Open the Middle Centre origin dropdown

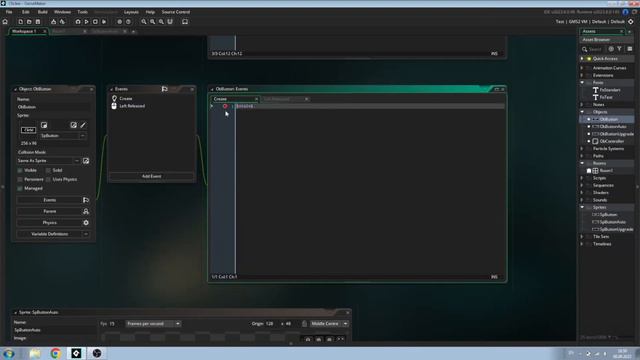point(329,324)
